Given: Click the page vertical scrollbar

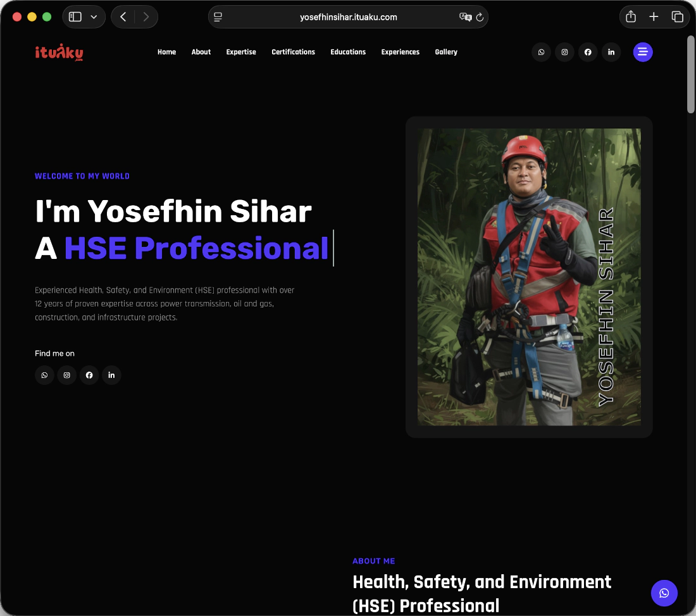Looking at the screenshot, I should pyautogui.click(x=691, y=75).
